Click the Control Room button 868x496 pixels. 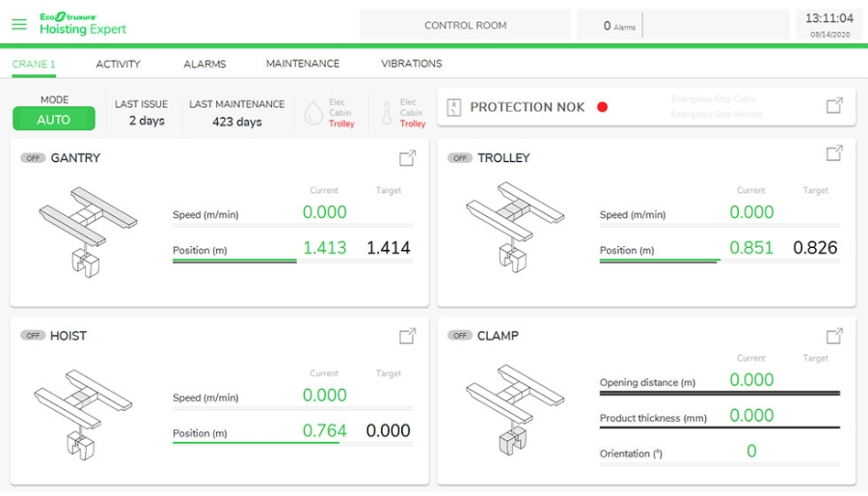(465, 25)
